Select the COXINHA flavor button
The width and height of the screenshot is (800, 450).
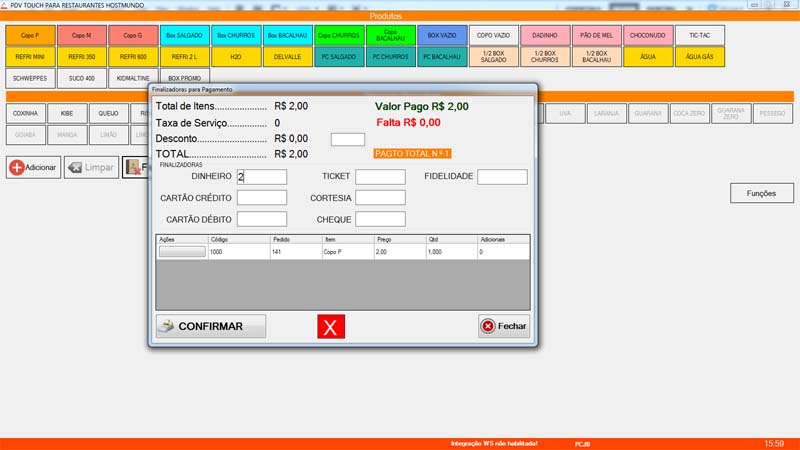coord(25,114)
